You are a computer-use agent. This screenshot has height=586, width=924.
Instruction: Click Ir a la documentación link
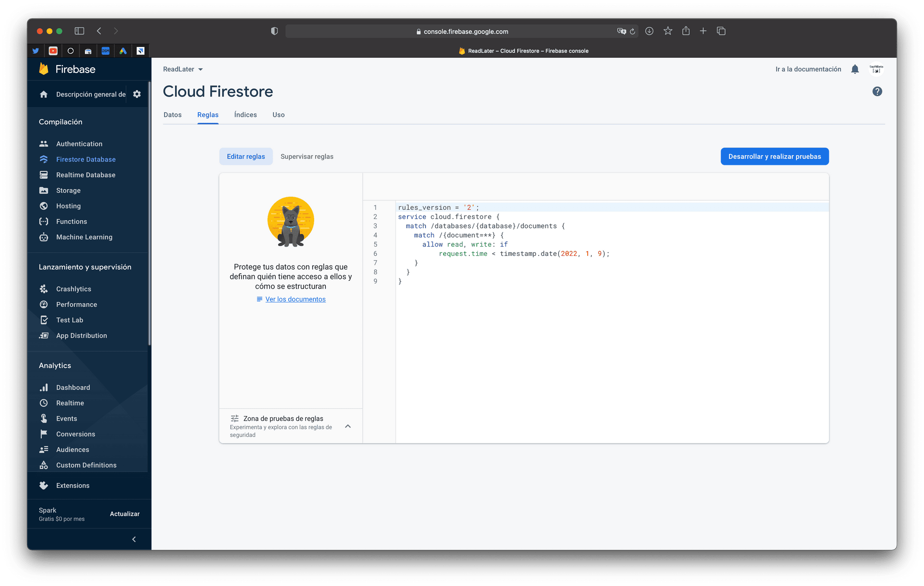click(808, 69)
